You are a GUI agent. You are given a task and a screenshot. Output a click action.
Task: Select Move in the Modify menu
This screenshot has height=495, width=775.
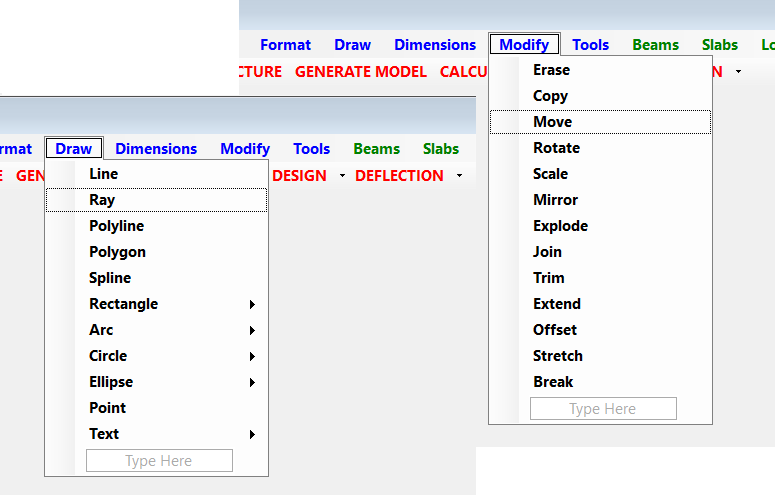(x=600, y=122)
